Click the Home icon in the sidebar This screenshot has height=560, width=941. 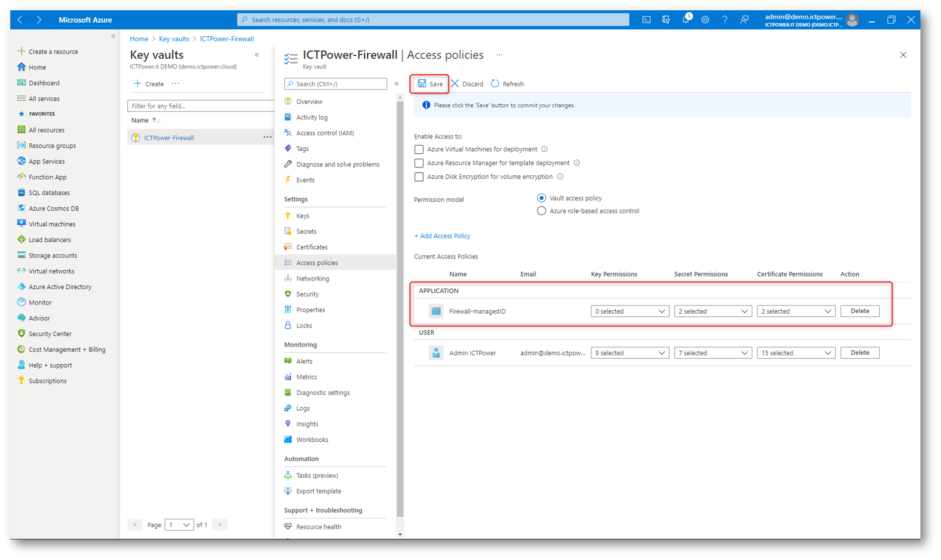pyautogui.click(x=21, y=67)
